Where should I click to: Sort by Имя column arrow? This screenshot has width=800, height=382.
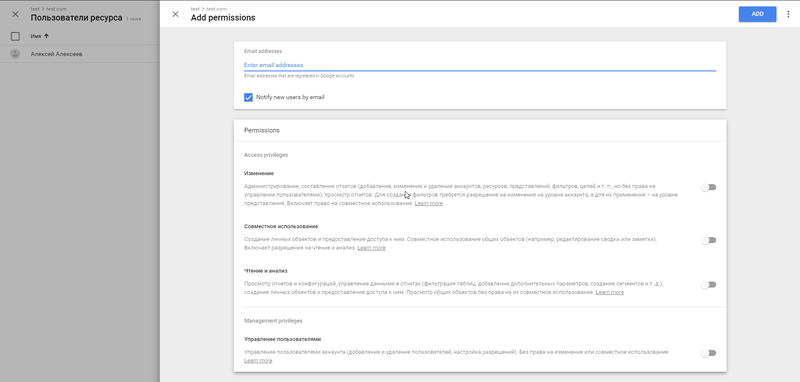pyautogui.click(x=46, y=36)
